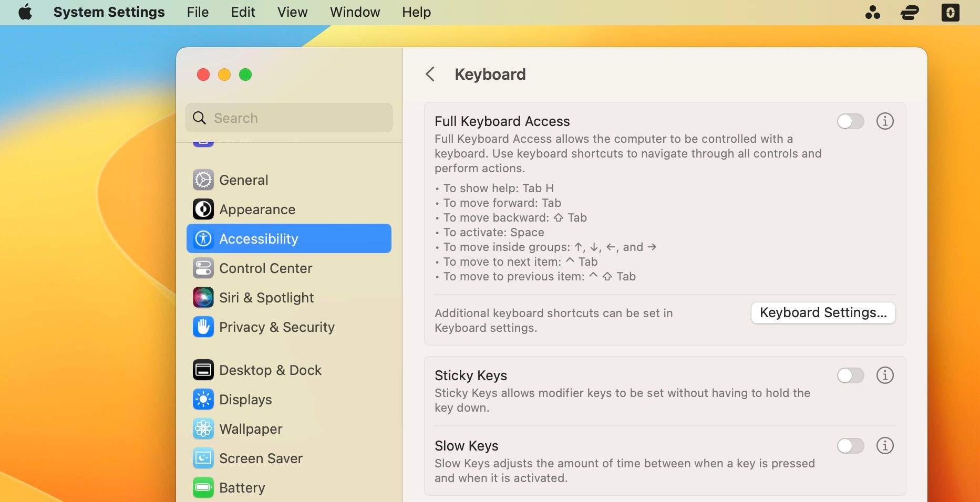Click 'Slow Keys' heading text
This screenshot has height=502, width=980.
pyautogui.click(x=467, y=446)
